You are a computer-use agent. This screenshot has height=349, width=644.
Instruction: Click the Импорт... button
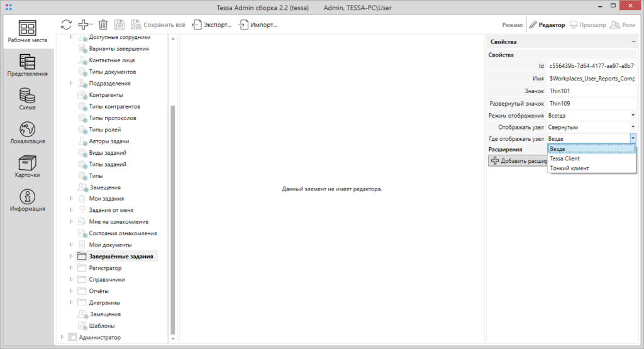[258, 25]
